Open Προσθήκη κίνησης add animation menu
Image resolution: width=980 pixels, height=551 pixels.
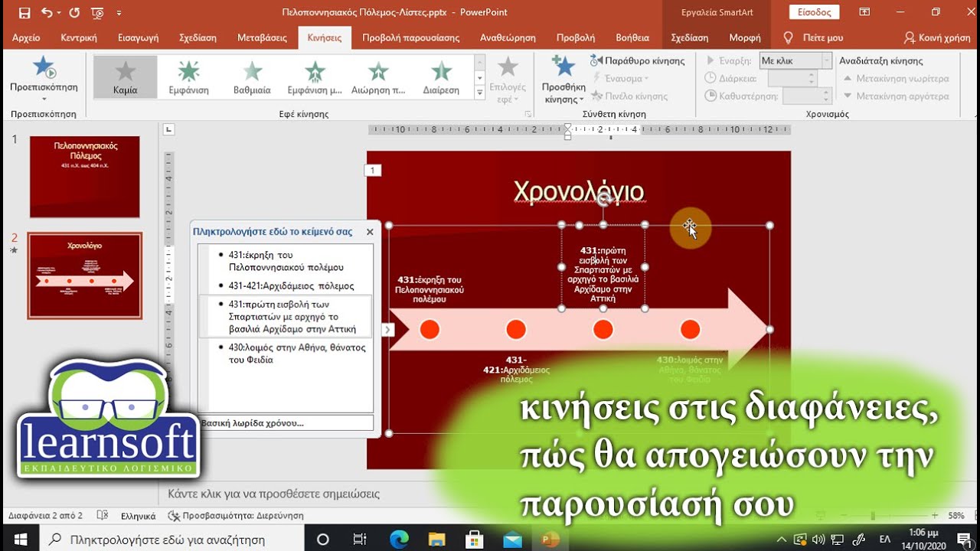pyautogui.click(x=563, y=80)
